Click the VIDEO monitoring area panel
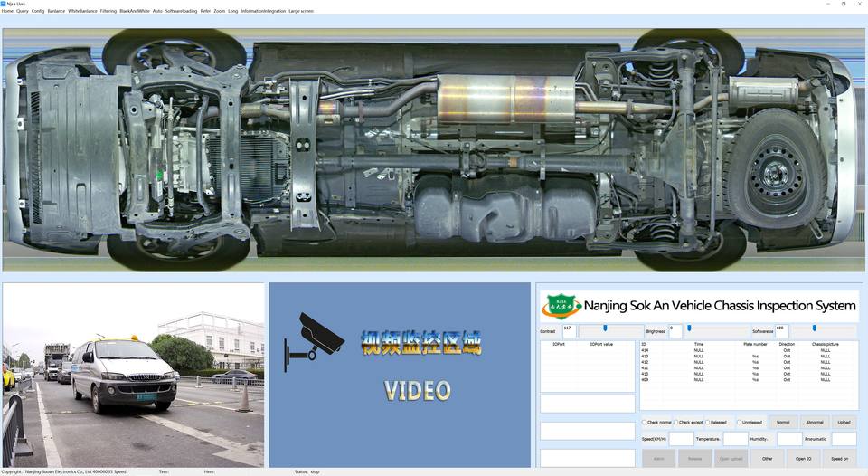This screenshot has height=476, width=868. point(400,376)
